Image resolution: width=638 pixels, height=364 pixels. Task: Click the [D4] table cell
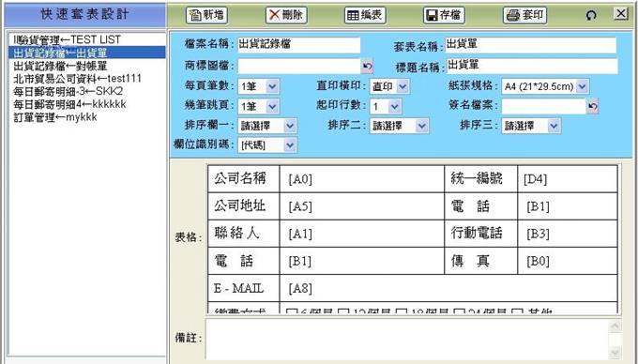click(x=568, y=179)
